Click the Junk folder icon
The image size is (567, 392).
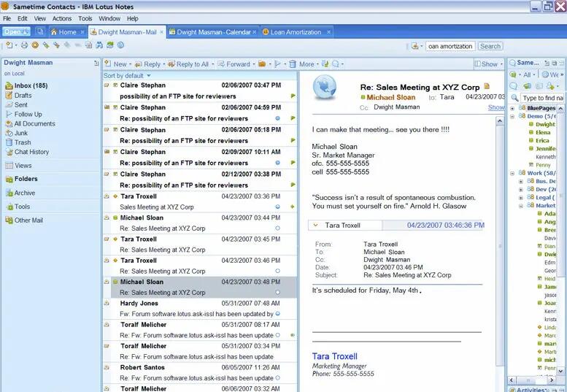9,133
